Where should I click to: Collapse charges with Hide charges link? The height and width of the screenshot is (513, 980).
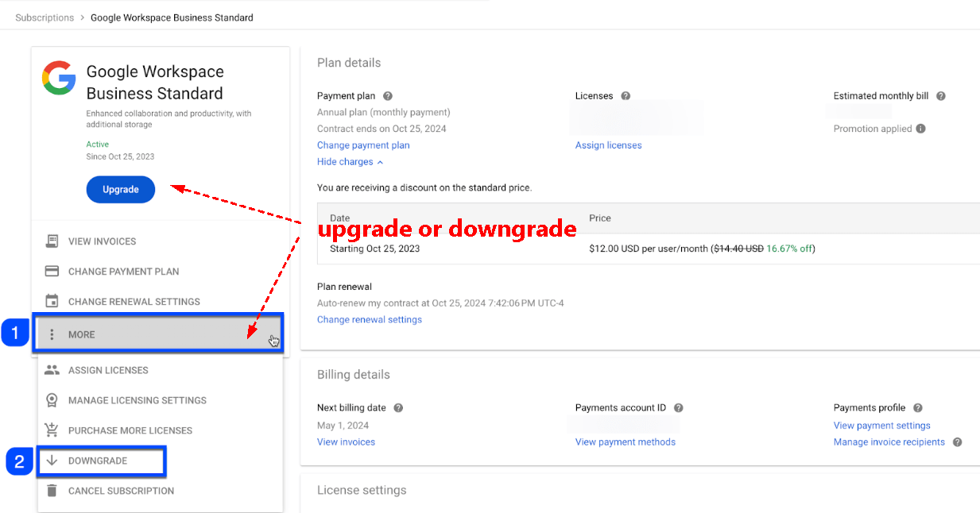click(350, 162)
